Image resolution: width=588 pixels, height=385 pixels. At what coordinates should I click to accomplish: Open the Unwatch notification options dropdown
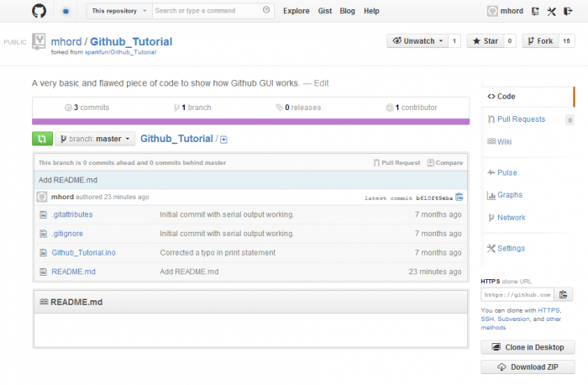(x=417, y=41)
